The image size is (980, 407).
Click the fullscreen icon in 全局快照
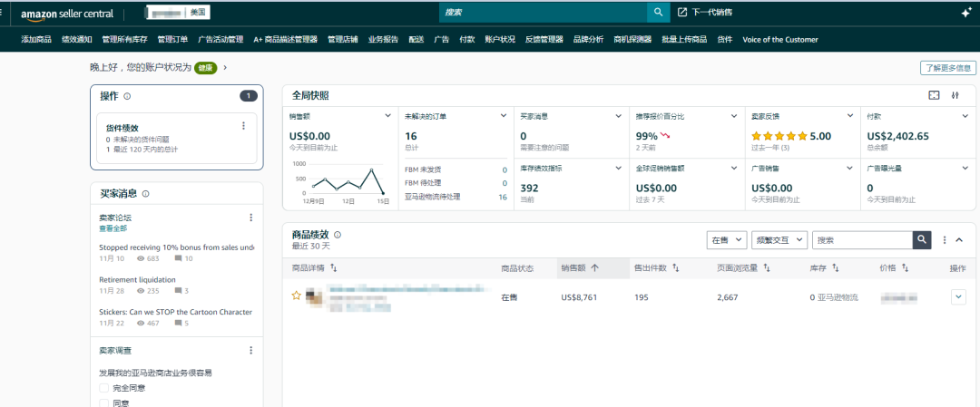pyautogui.click(x=934, y=95)
